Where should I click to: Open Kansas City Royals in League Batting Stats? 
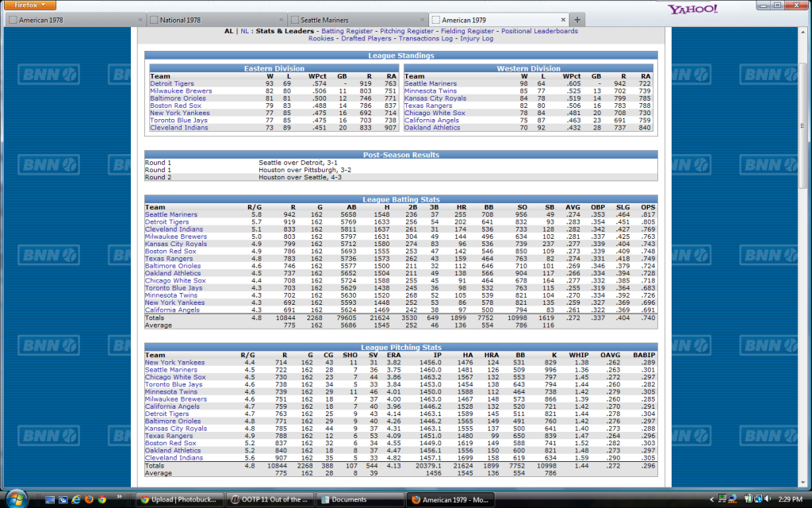tap(175, 244)
